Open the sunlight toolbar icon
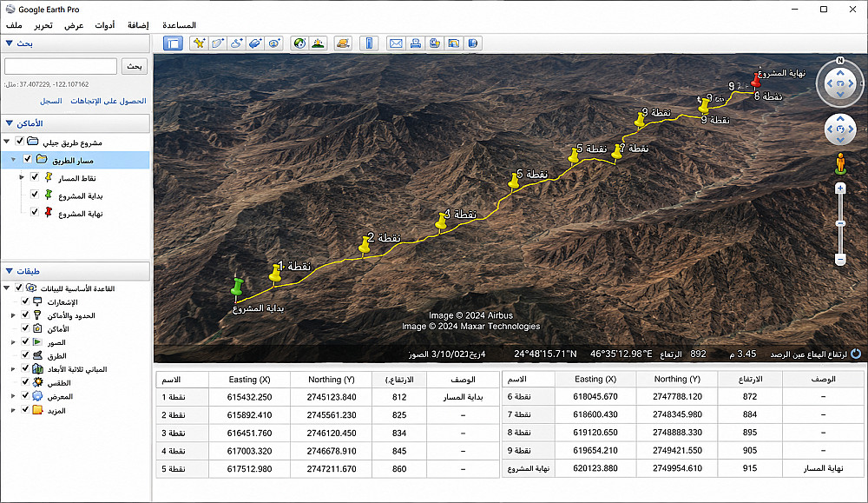This screenshot has height=503, width=868. pyautogui.click(x=318, y=43)
